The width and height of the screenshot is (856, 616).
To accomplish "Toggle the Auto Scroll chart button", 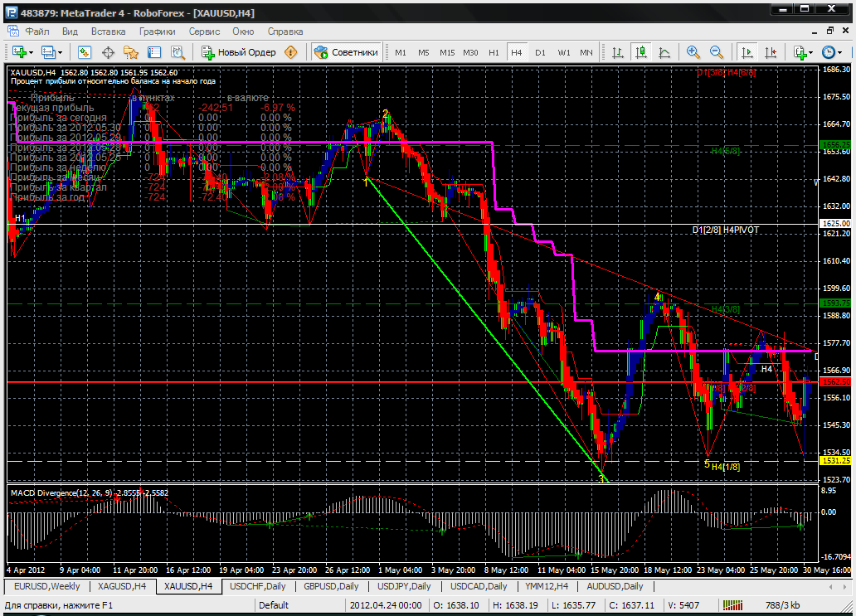I will pos(747,52).
